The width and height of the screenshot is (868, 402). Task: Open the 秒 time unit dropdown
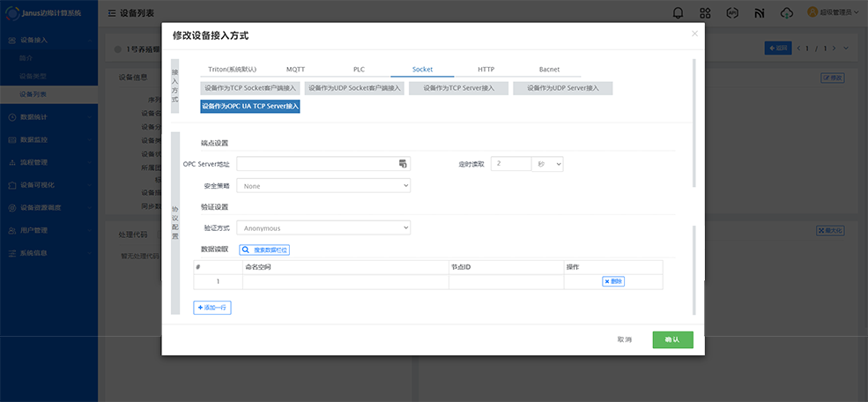point(546,164)
